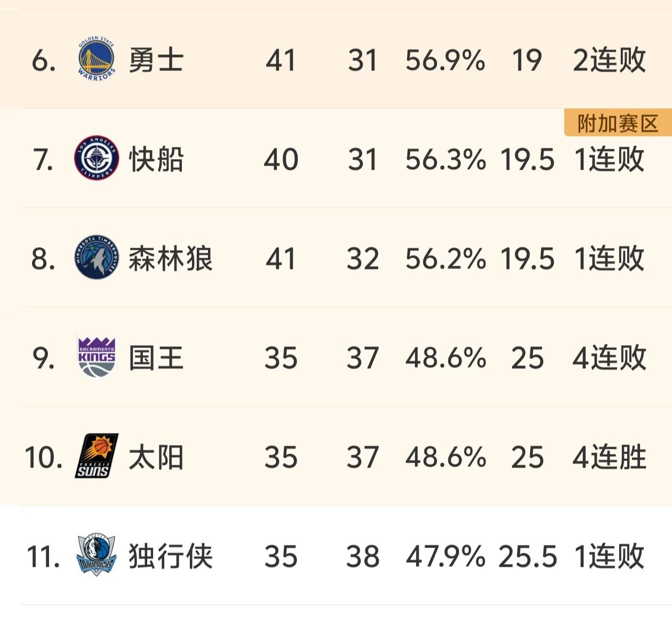Open the 勇士 team page

click(156, 60)
